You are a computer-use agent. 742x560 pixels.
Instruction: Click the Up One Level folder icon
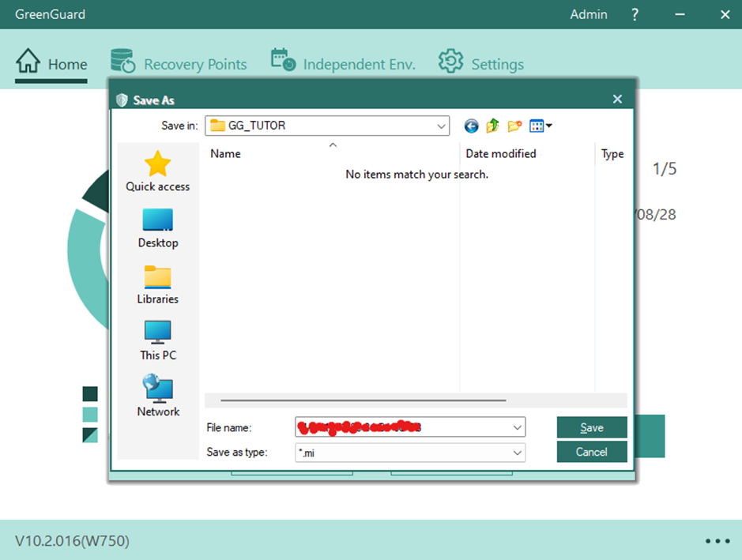(493, 126)
